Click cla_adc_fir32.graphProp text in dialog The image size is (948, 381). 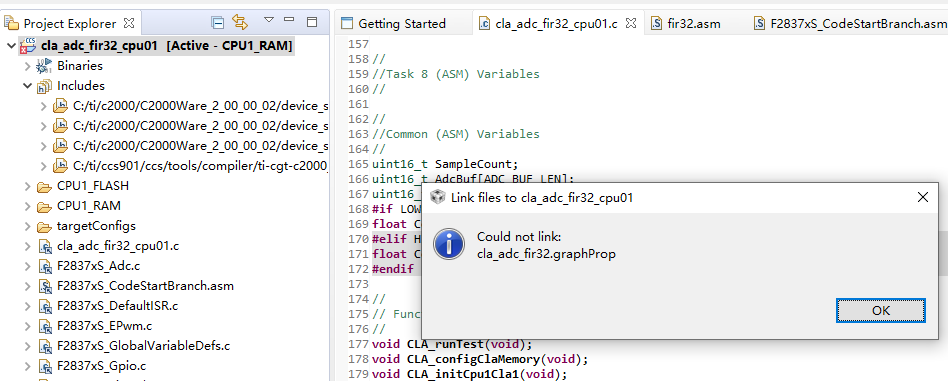pyautogui.click(x=547, y=254)
